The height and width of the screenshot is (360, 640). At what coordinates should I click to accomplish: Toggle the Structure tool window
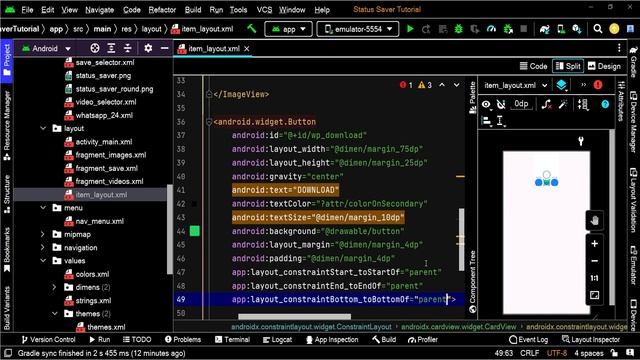[7, 194]
